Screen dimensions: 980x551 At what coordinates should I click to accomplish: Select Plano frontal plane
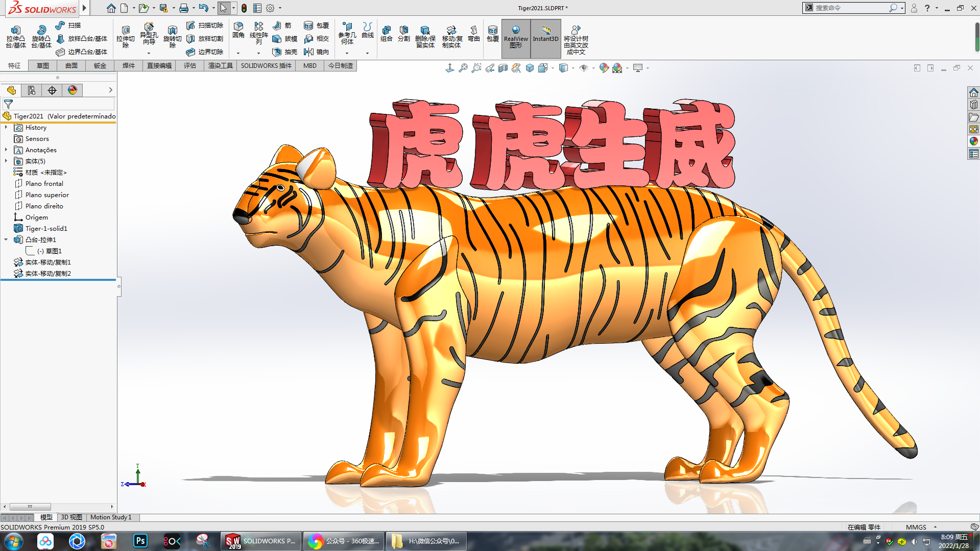pos(39,183)
